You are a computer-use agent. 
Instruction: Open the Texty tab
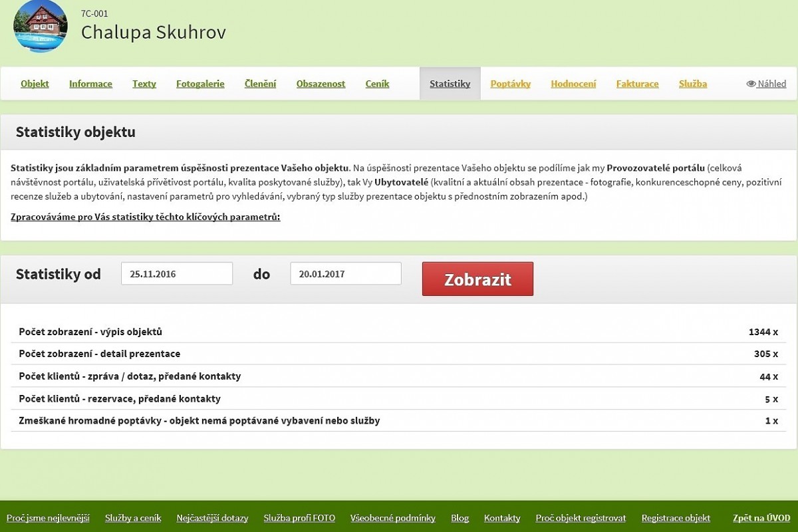(x=144, y=84)
